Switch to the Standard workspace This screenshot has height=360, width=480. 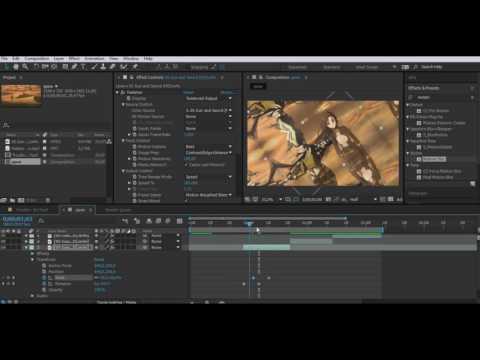tap(332, 67)
